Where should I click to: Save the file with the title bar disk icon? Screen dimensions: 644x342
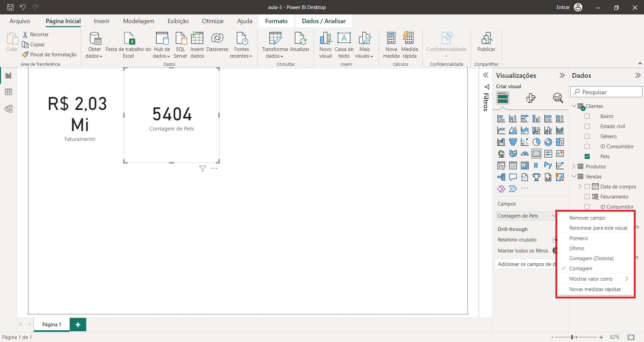[x=10, y=7]
